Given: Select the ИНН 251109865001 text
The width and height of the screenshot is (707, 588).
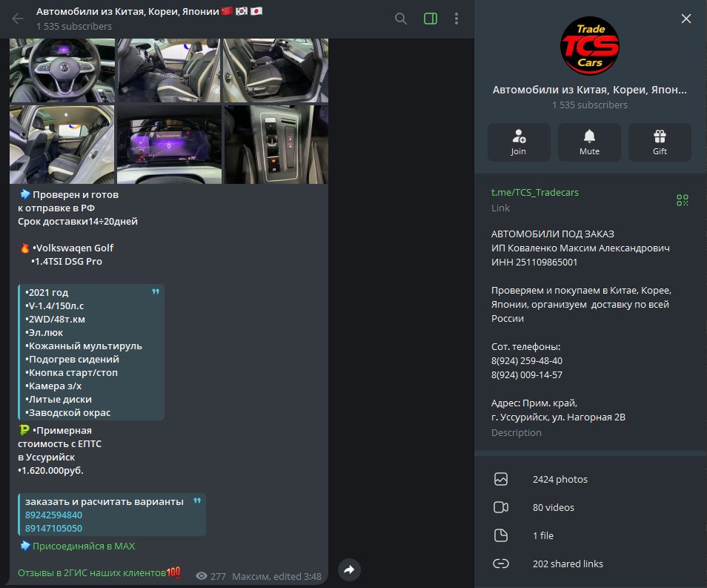Looking at the screenshot, I should (x=534, y=262).
